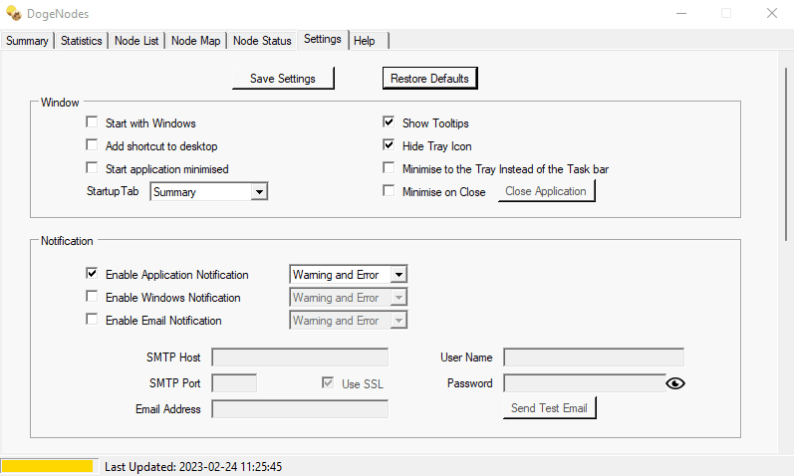Disable Enable Application Notification checkbox
Image resolution: width=794 pixels, height=476 pixels.
click(92, 273)
